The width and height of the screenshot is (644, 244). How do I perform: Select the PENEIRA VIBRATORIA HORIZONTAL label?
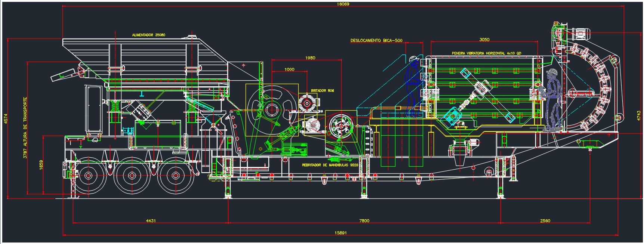click(x=486, y=53)
